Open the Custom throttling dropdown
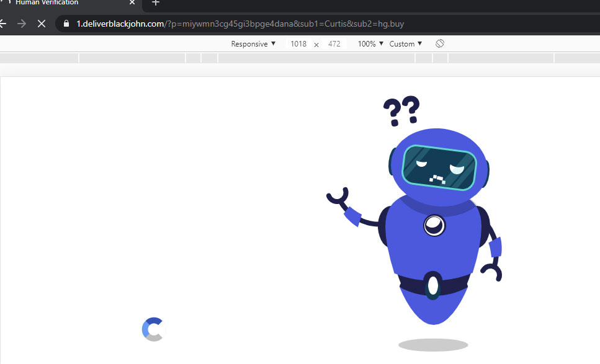The image size is (600, 364). (x=406, y=44)
